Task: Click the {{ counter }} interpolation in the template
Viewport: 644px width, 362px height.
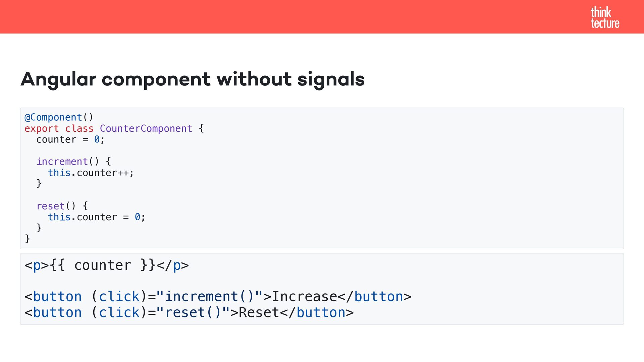Action: coord(103,265)
